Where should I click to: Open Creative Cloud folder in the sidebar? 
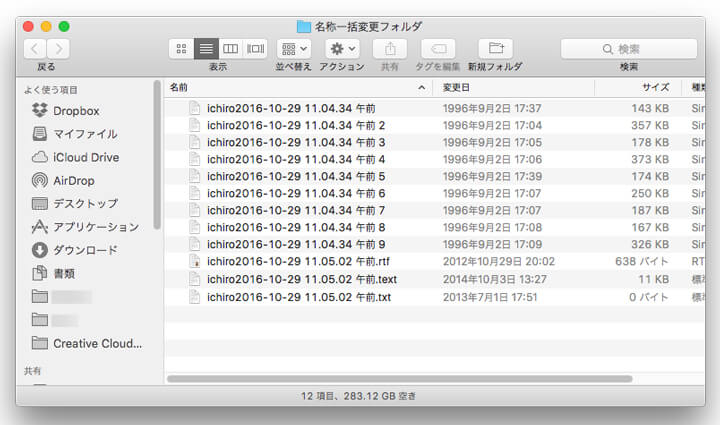point(87,343)
